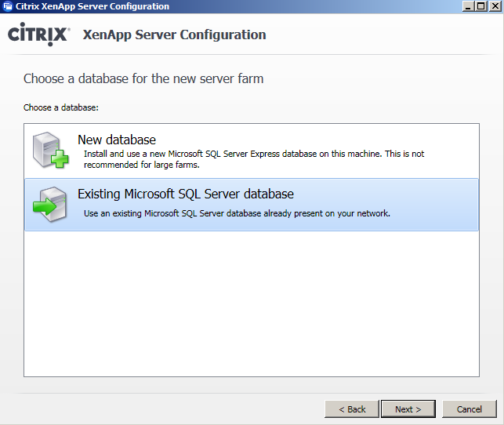Select the New database heading
504x425 pixels.
tap(117, 140)
